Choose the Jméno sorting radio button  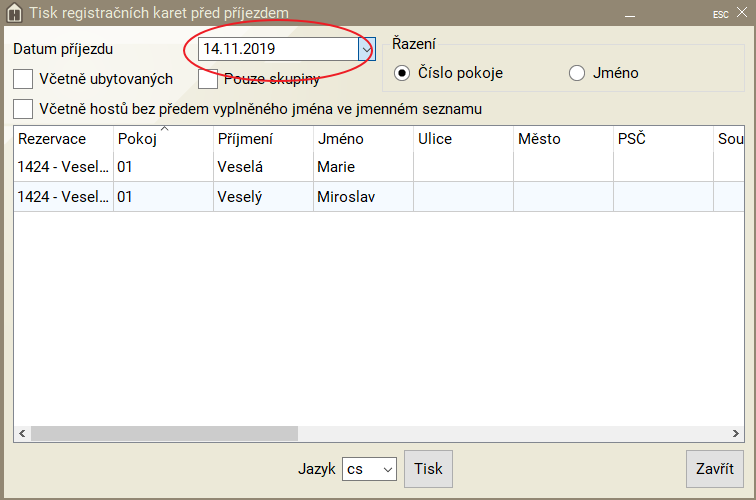click(576, 73)
